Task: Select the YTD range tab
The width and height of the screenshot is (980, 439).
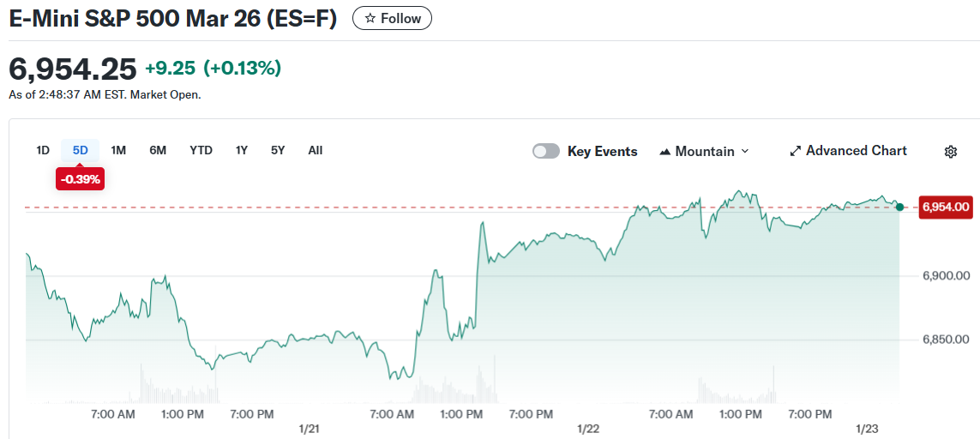Action: click(201, 150)
